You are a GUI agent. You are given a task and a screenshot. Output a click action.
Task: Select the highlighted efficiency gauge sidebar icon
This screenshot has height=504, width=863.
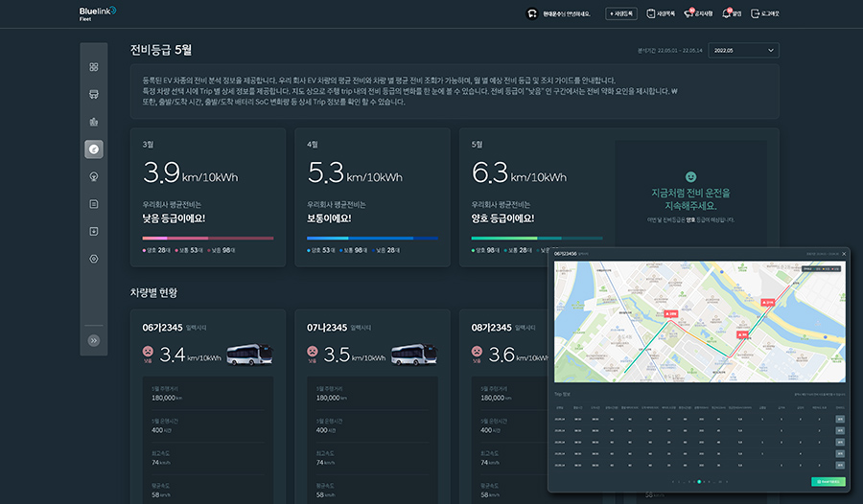94,149
